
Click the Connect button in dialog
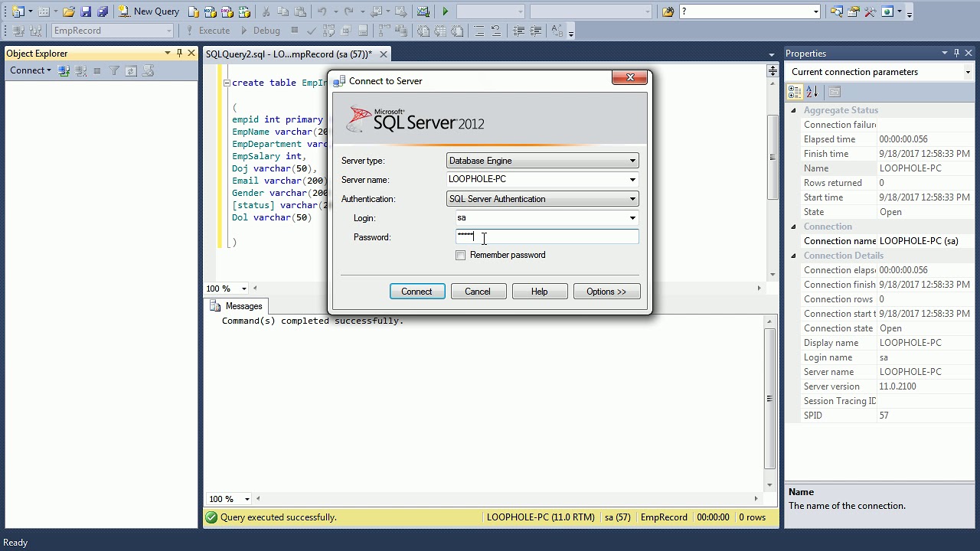point(417,292)
